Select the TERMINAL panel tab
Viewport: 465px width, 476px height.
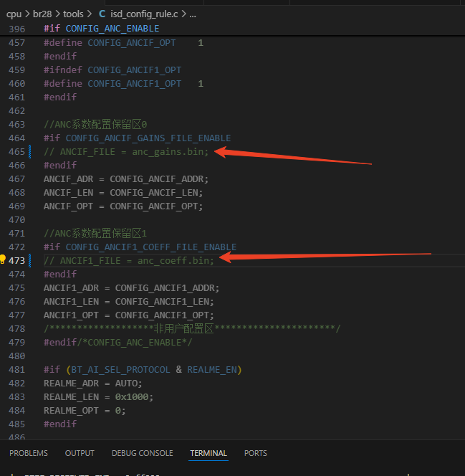point(208,453)
